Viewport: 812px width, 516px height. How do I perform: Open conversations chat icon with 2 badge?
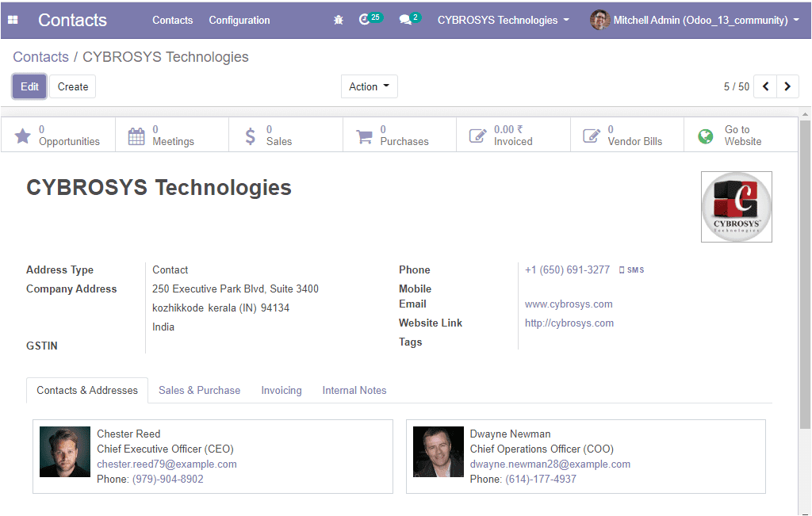(x=410, y=19)
